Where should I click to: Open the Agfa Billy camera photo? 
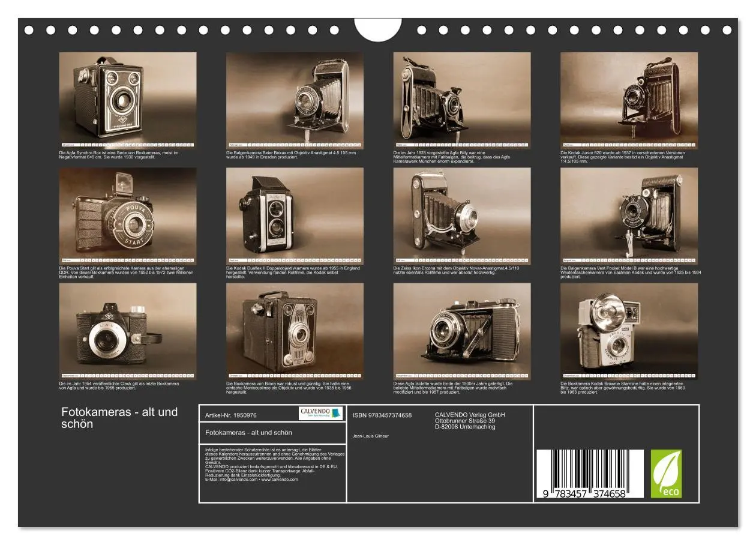click(x=462, y=100)
